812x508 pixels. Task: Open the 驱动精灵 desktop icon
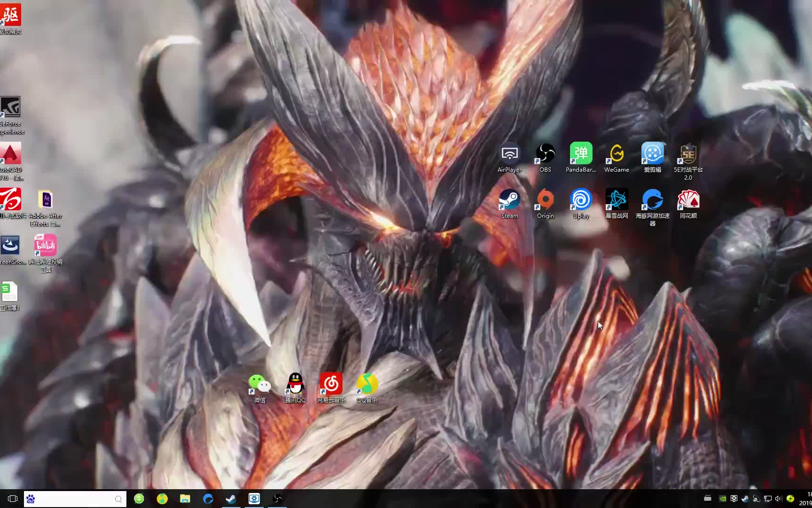[x=10, y=19]
